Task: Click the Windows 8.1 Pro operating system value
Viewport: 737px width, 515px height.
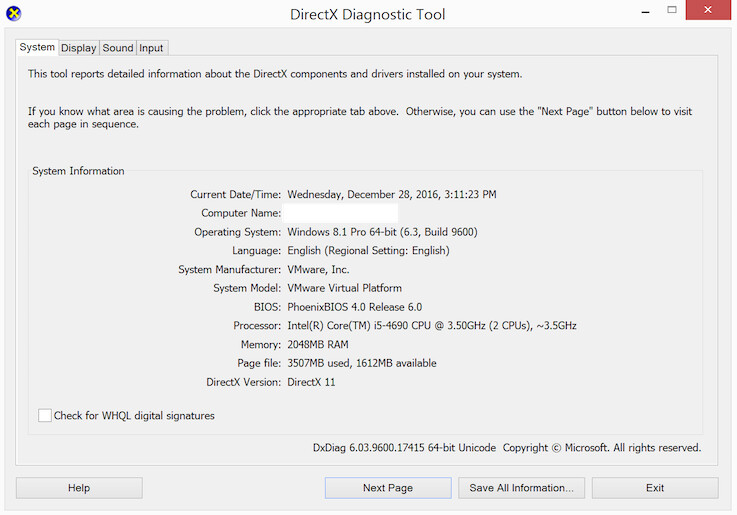Action: [x=382, y=232]
